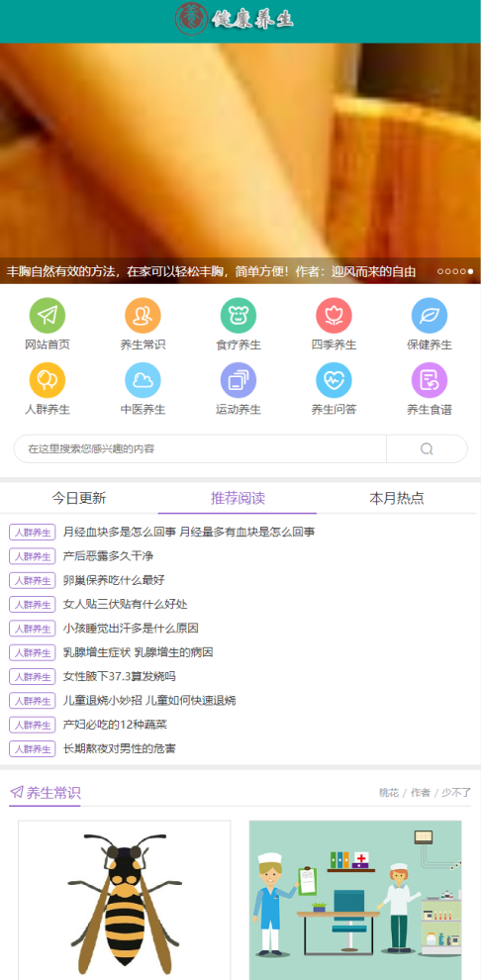
Task: Open article 儿童退烧小妙招
Action: point(149,701)
